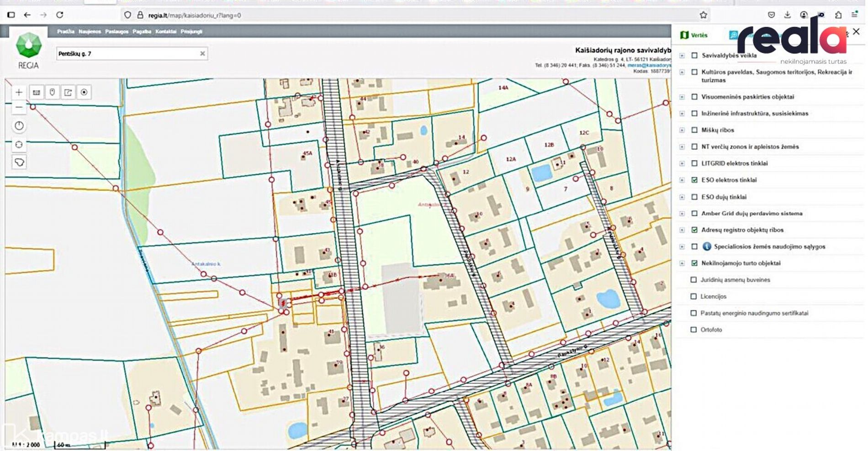Zoom out the map with minus button
The width and height of the screenshot is (868, 451).
click(19, 108)
